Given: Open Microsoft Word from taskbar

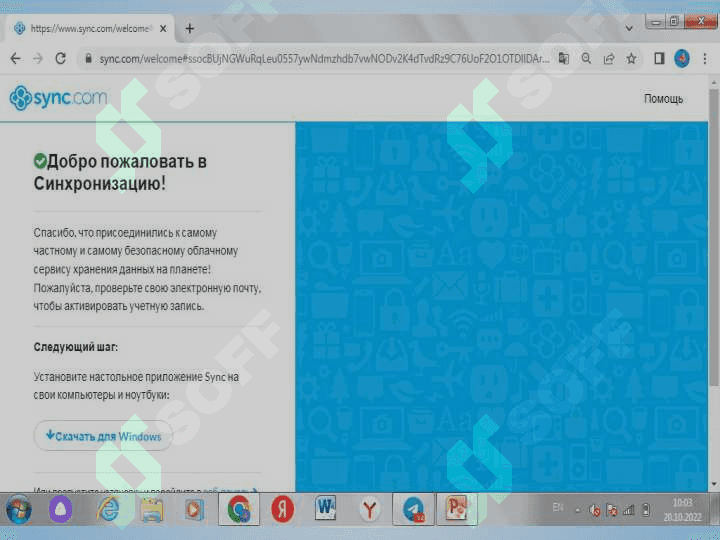Looking at the screenshot, I should (x=326, y=508).
